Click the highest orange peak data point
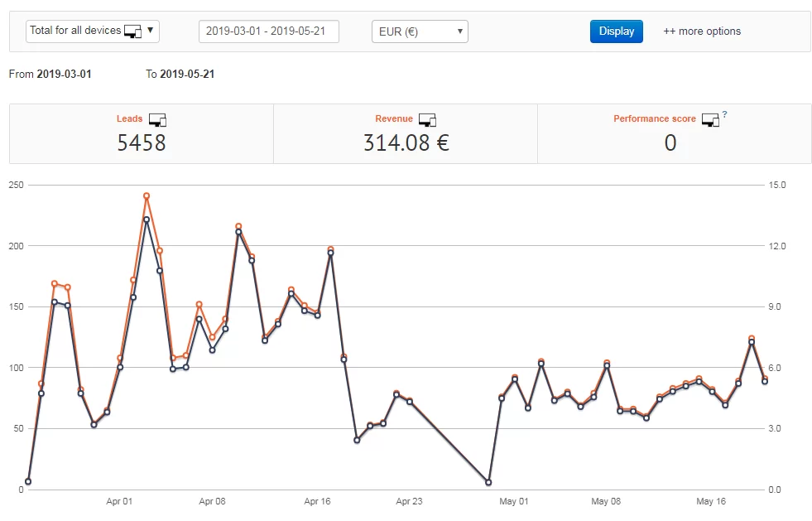The image size is (812, 521). coord(147,196)
